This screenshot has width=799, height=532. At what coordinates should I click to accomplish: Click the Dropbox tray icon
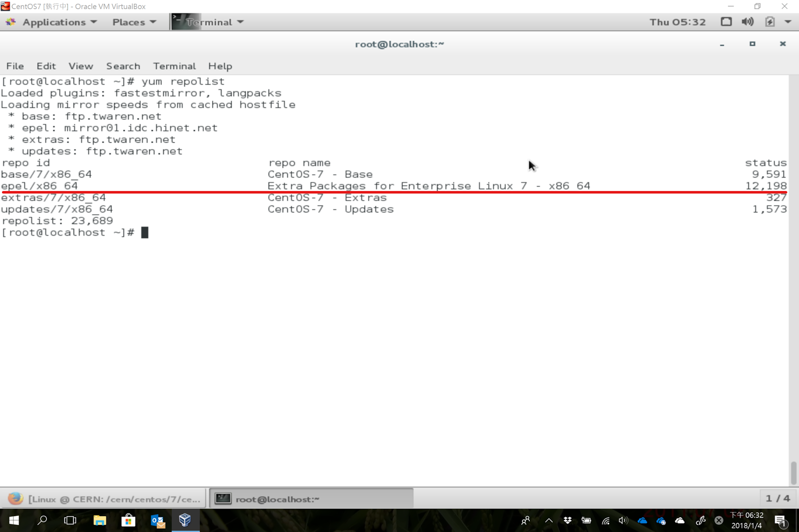pos(567,521)
